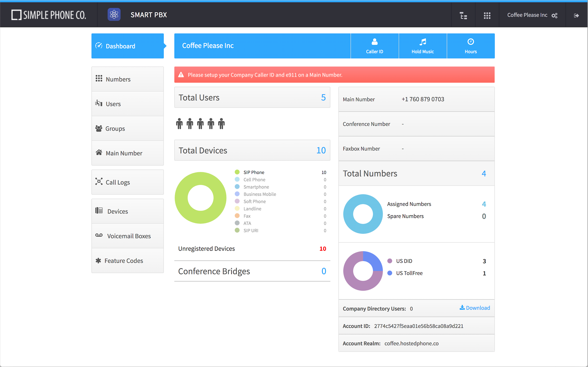Click the Fax orange legend dot

pos(237,216)
